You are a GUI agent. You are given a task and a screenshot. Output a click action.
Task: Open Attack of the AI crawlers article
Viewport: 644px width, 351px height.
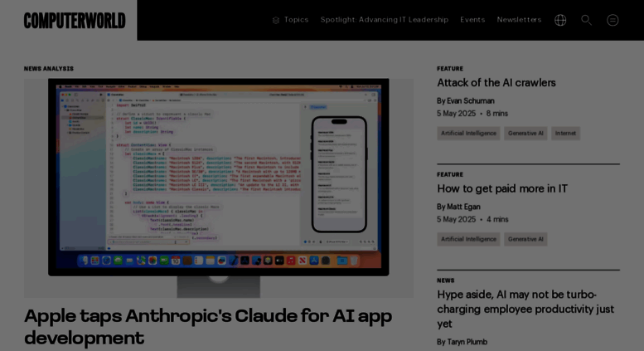pos(496,83)
